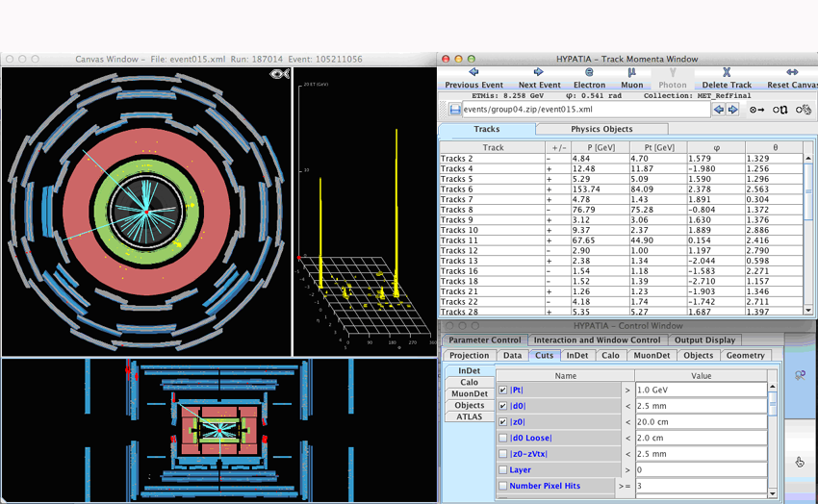The width and height of the screenshot is (818, 504).
Task: Switch to the Projection tab
Action: click(x=469, y=356)
